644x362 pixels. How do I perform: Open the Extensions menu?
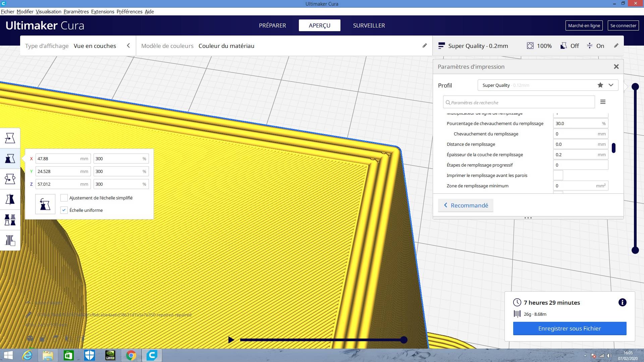click(x=102, y=11)
